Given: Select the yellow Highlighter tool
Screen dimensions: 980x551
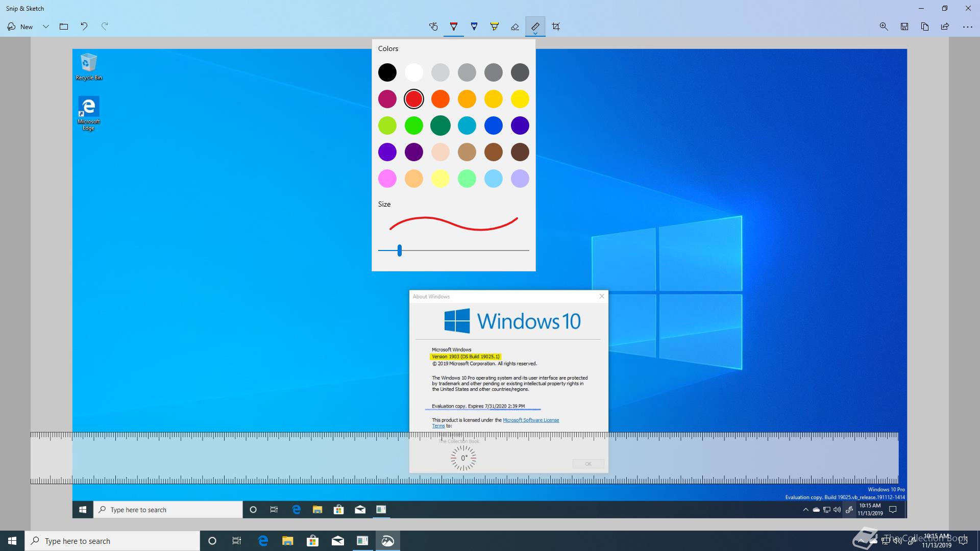Looking at the screenshot, I should [495, 27].
